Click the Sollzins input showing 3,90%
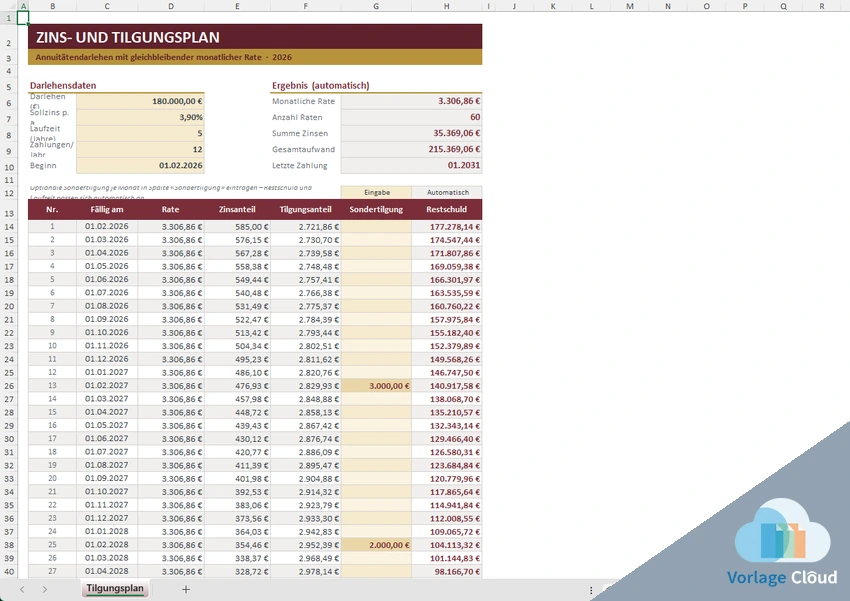This screenshot has height=601, width=850. pos(140,117)
